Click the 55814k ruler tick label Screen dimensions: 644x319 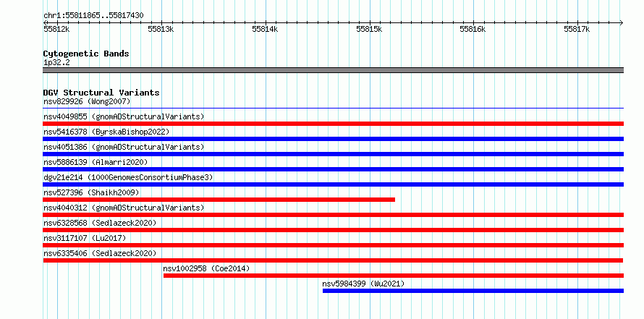tap(265, 29)
